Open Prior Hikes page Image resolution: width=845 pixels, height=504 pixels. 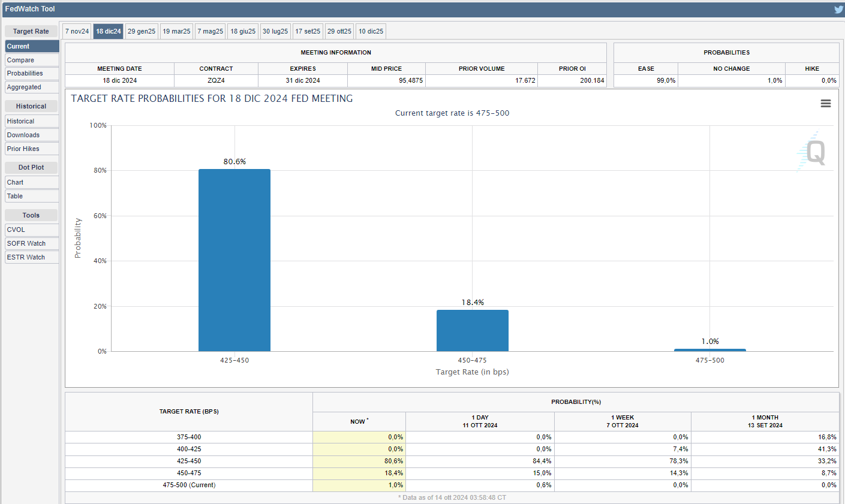click(32, 149)
